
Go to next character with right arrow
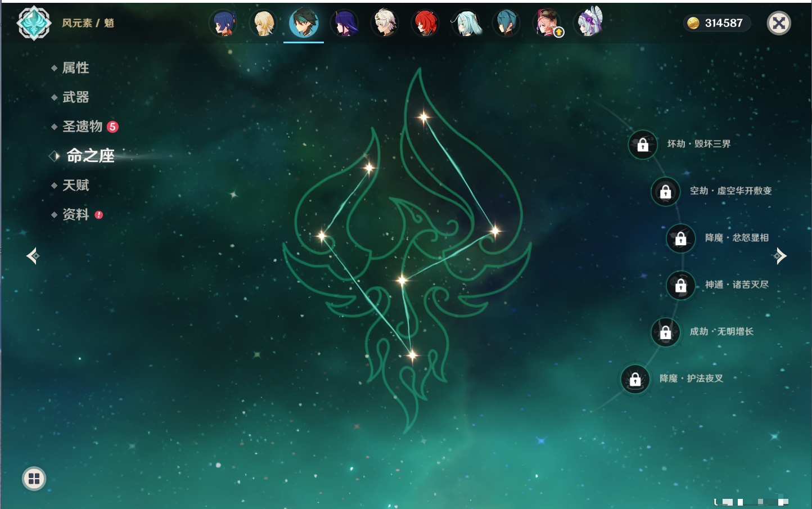(x=780, y=256)
